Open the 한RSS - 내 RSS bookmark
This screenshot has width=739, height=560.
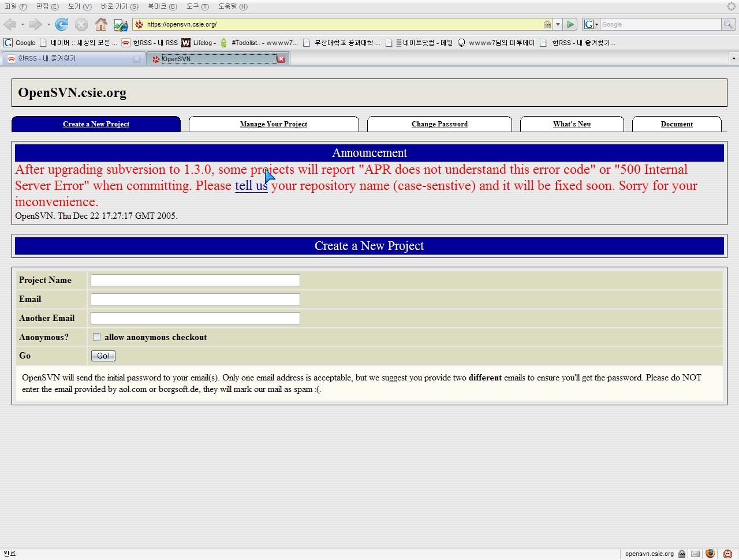click(150, 43)
